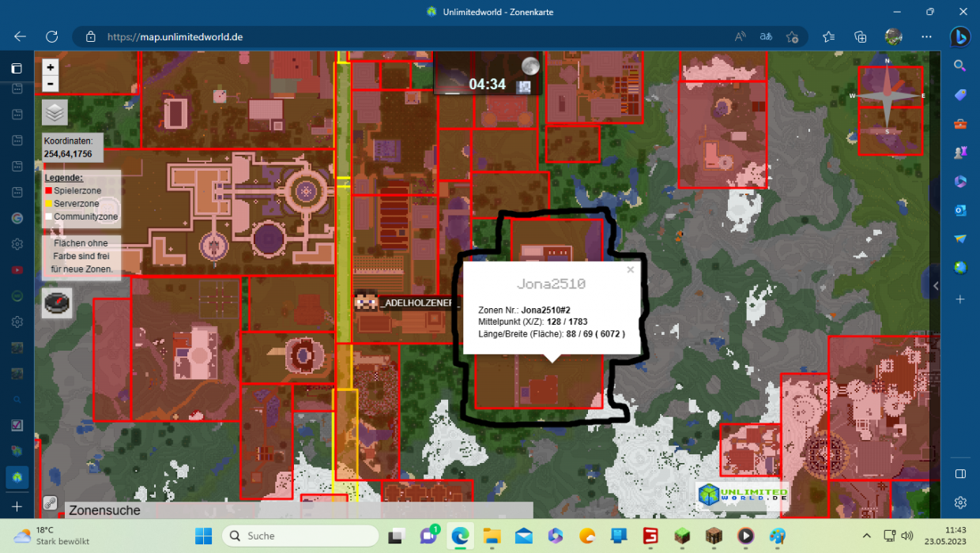
Task: Open Teams Chat from taskbar
Action: (x=428, y=536)
